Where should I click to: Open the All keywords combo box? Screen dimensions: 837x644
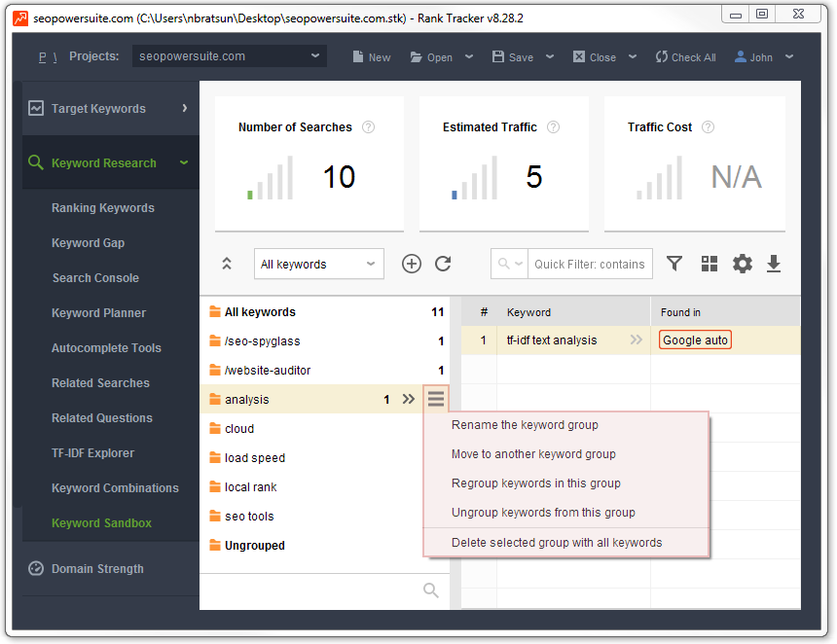coord(318,264)
